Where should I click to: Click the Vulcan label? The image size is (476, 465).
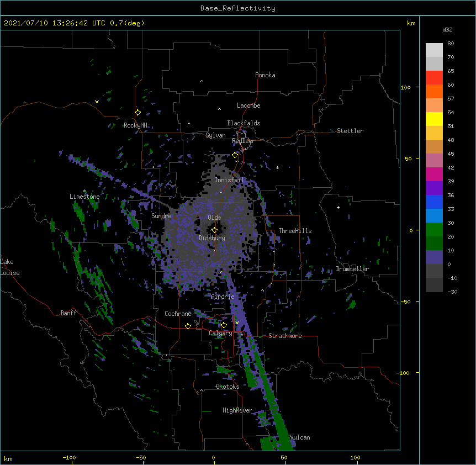click(x=300, y=437)
